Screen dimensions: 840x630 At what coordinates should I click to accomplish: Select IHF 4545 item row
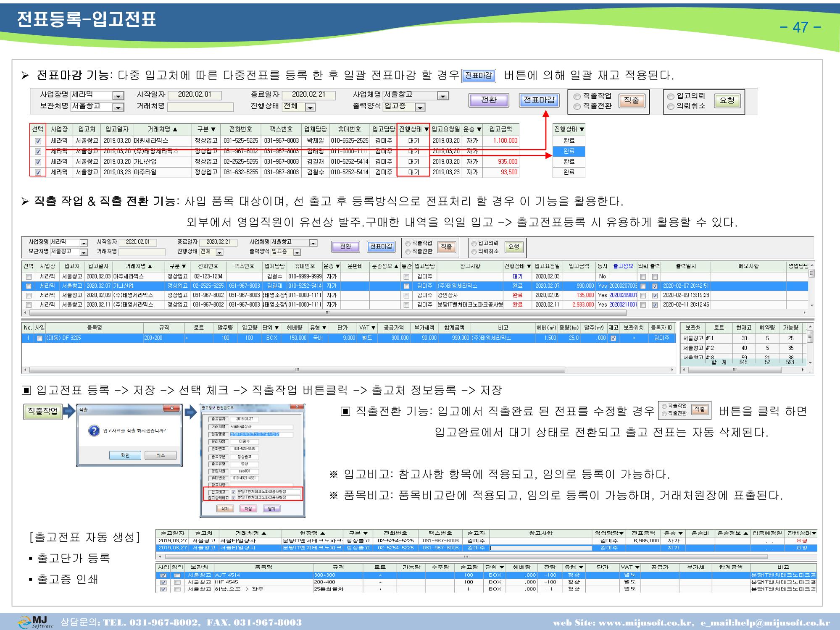487,582
